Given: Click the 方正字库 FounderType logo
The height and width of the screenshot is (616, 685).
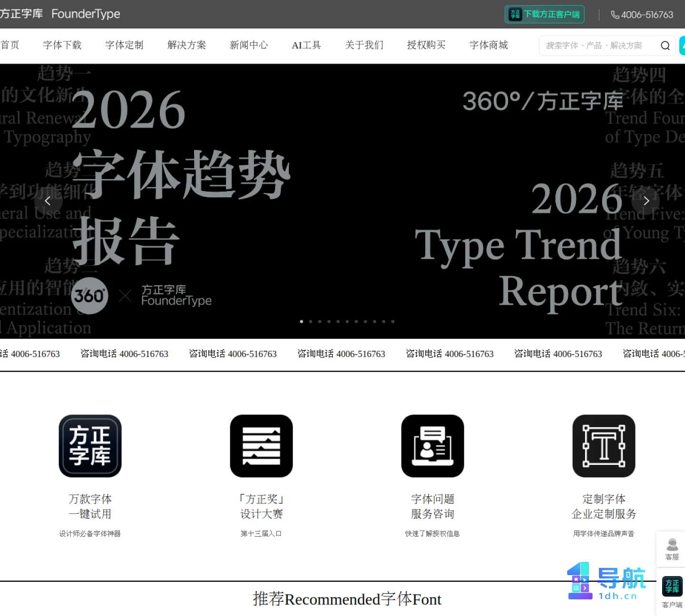Looking at the screenshot, I should click(x=60, y=14).
